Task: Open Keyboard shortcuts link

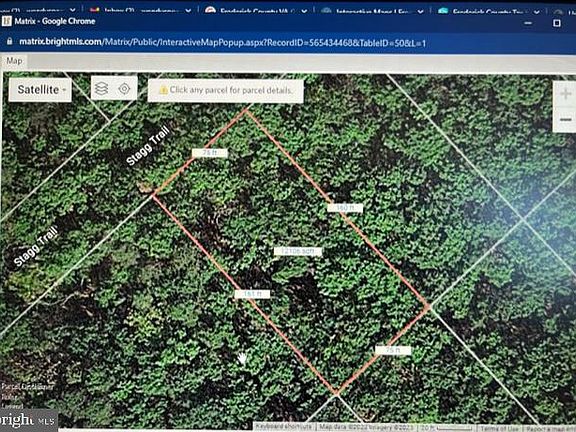Action: tap(284, 427)
